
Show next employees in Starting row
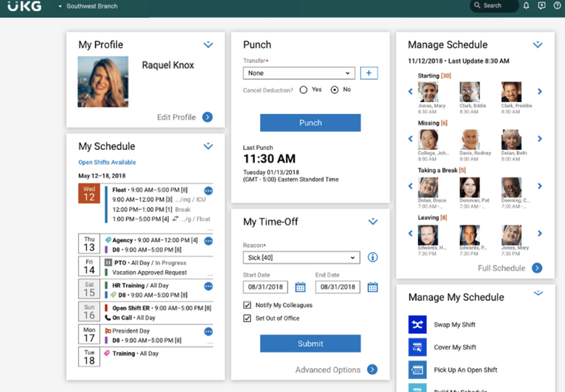coord(540,91)
